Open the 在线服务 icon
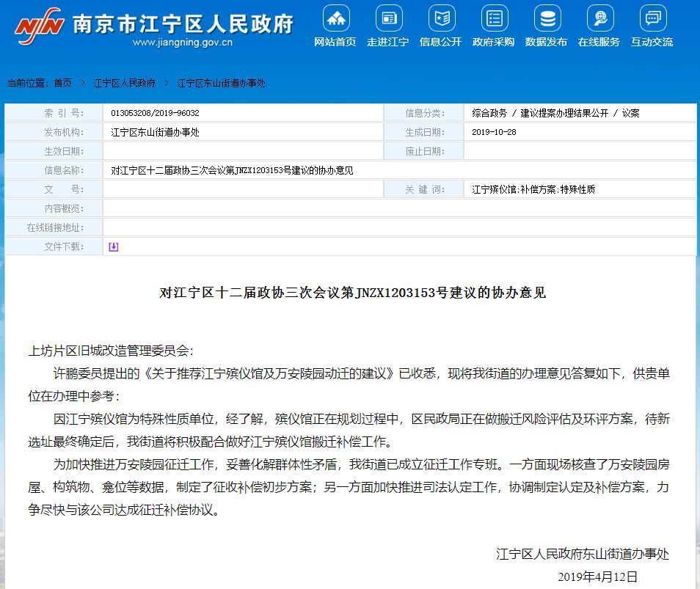This screenshot has height=589, width=700. (600, 18)
